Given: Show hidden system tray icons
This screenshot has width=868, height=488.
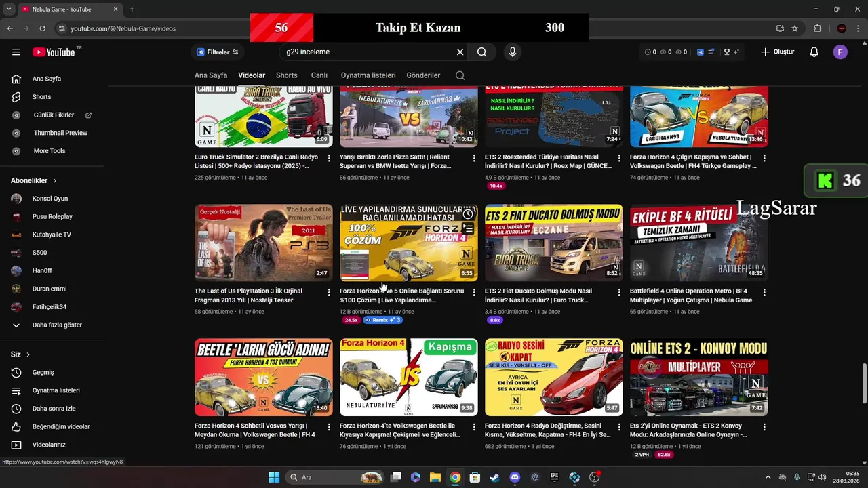Looking at the screenshot, I should pos(768,477).
